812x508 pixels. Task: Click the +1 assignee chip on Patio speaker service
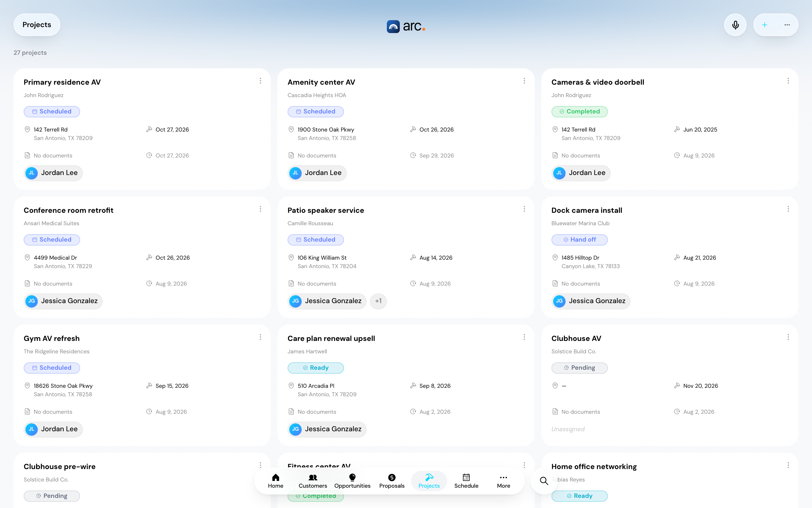coord(378,301)
